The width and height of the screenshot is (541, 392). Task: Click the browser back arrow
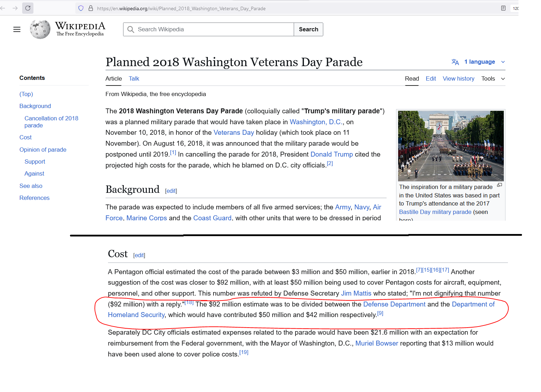point(3,8)
